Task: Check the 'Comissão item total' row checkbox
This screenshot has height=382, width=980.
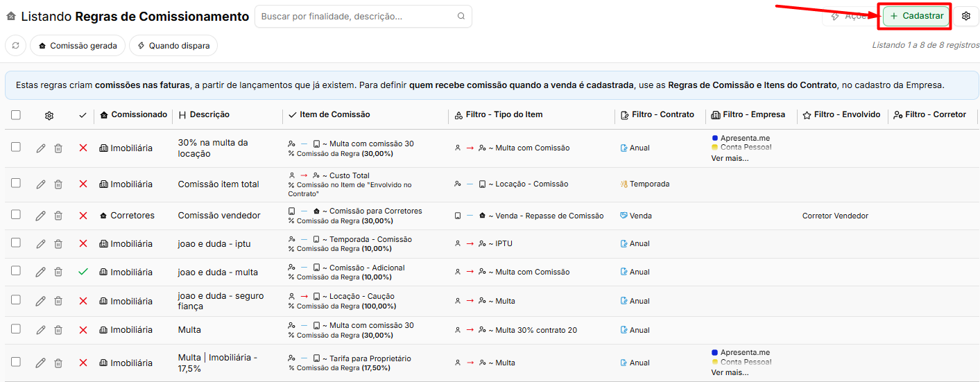Action: pos(16,183)
